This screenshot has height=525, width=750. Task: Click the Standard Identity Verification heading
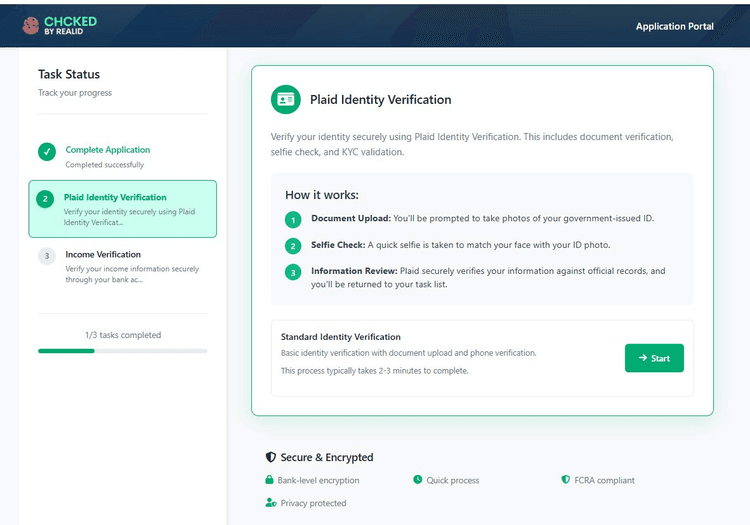(x=341, y=337)
